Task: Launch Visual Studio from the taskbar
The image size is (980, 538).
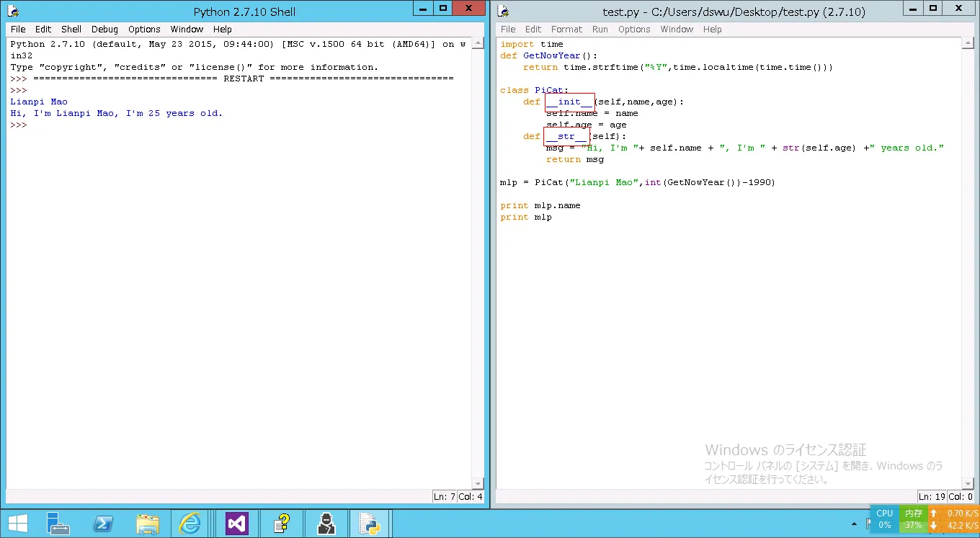Action: click(237, 523)
